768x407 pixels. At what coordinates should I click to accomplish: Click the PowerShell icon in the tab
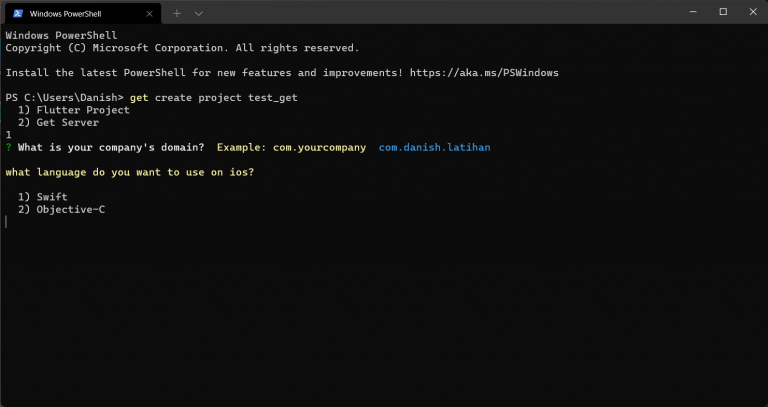click(x=18, y=13)
